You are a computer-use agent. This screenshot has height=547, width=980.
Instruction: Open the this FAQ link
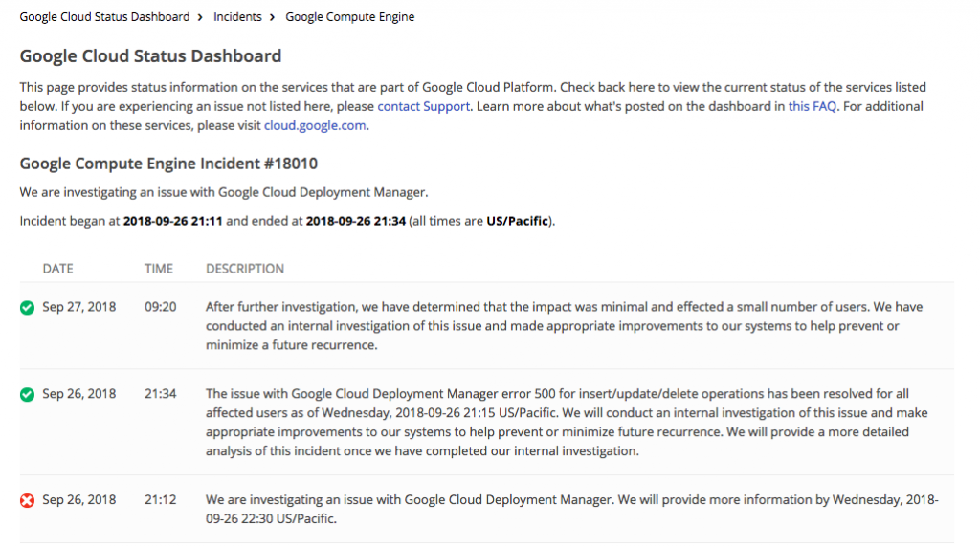pyautogui.click(x=813, y=106)
